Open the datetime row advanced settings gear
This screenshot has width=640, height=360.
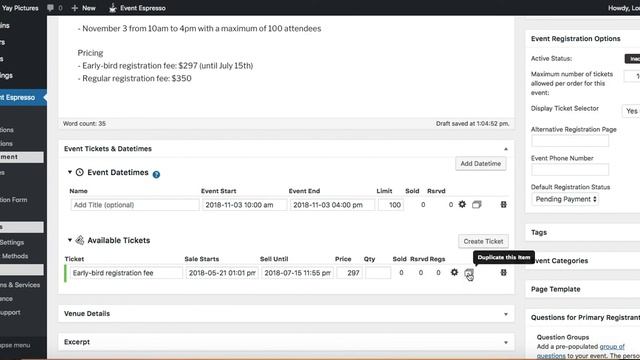[462, 204]
